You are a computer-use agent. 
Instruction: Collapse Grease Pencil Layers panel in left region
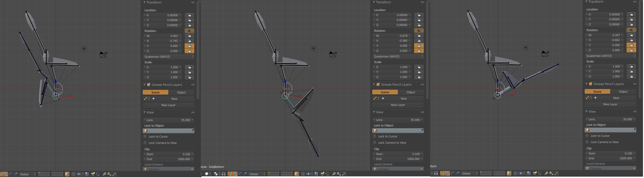pyautogui.click(x=145, y=85)
